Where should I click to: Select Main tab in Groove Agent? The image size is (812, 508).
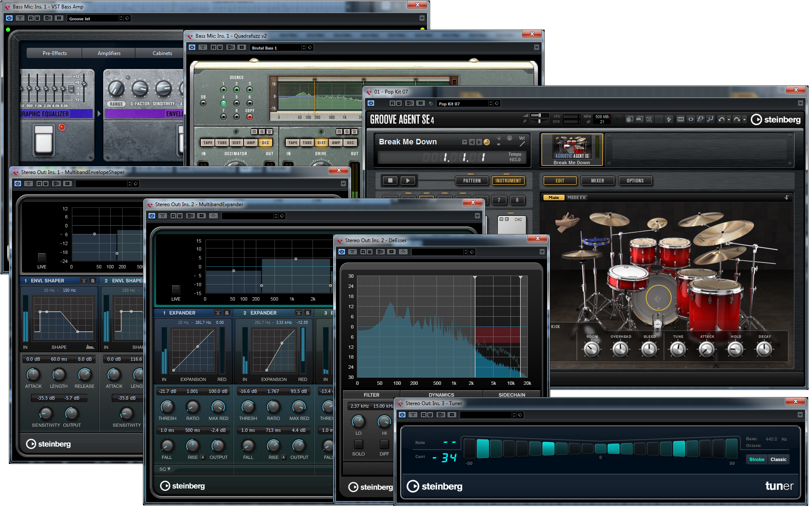pos(554,197)
